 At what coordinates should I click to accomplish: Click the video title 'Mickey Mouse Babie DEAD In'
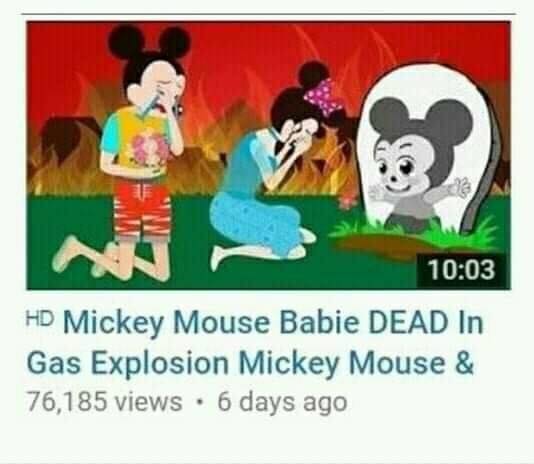[273, 322]
